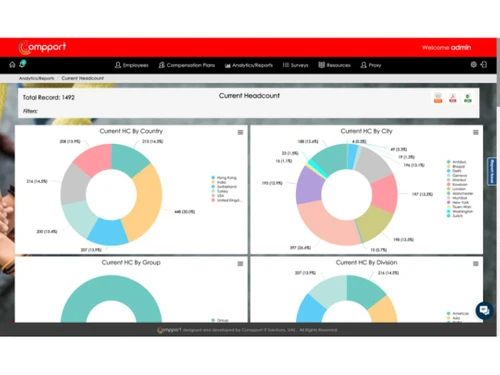
Task: Toggle New York in city legend
Action: 458,202
